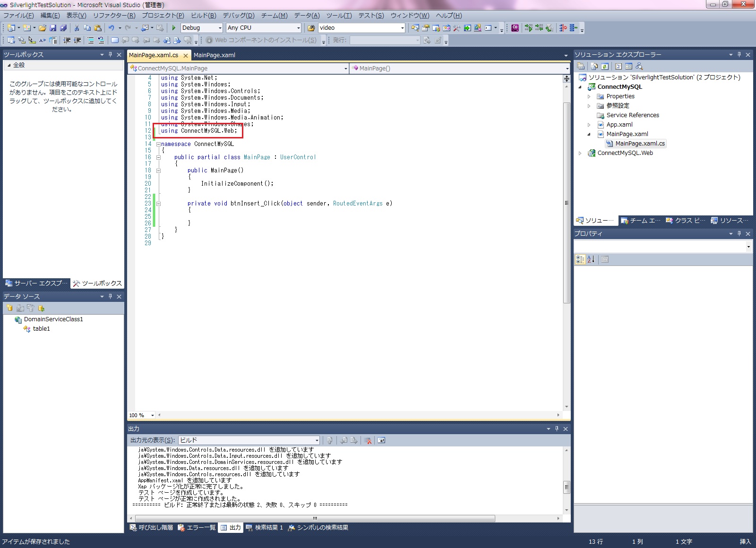The image size is (756, 548).
Task: Click the code editor vertical scrollbar
Action: 567,203
